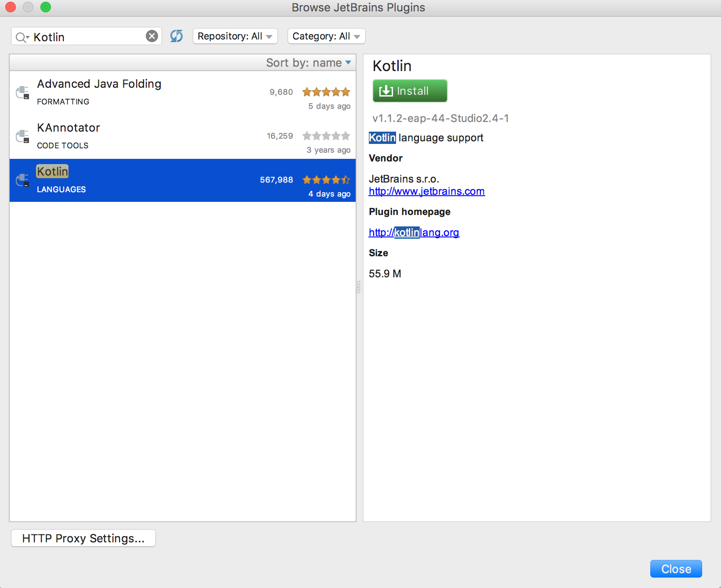Click the '3 years ago' date
721x588 pixels.
328,150
